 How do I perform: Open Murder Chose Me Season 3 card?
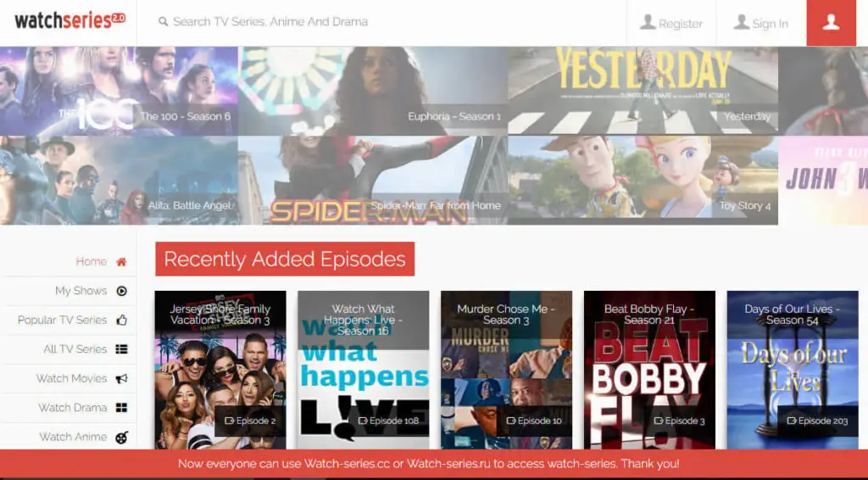pyautogui.click(x=507, y=370)
